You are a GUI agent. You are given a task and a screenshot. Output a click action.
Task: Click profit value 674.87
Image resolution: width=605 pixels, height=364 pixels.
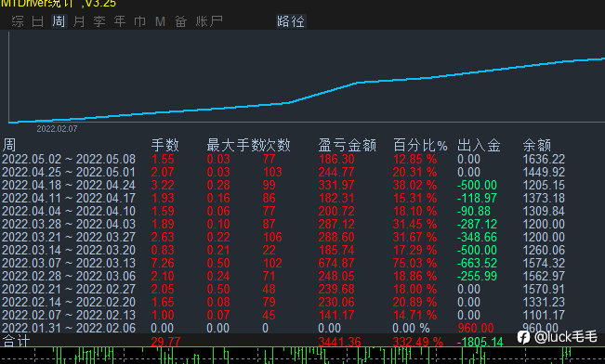(x=336, y=264)
